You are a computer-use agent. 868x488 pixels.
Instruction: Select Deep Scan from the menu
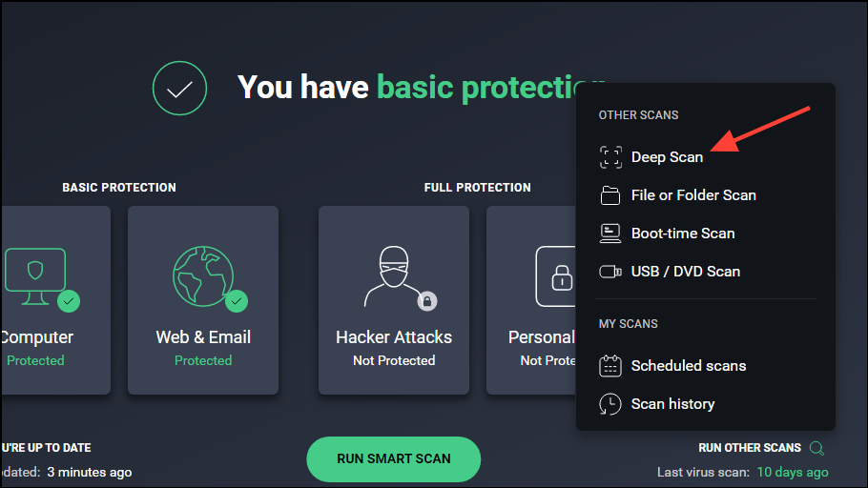(x=667, y=157)
